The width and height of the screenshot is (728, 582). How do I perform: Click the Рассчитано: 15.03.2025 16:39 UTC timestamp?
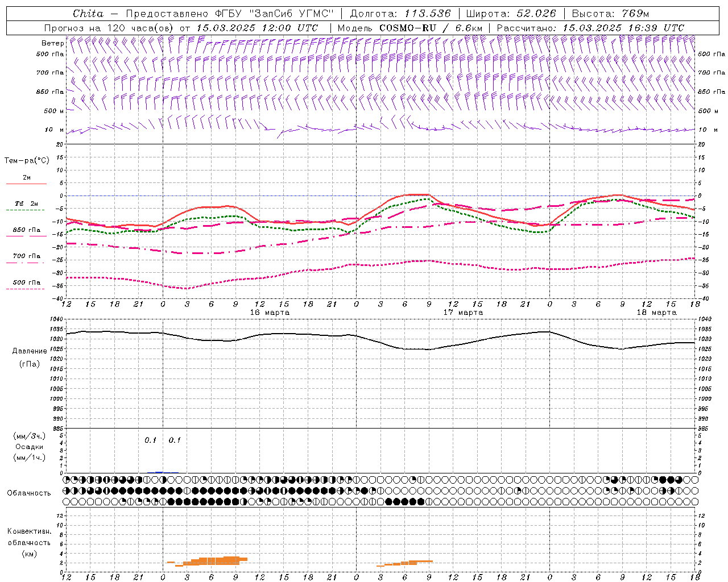[590, 28]
